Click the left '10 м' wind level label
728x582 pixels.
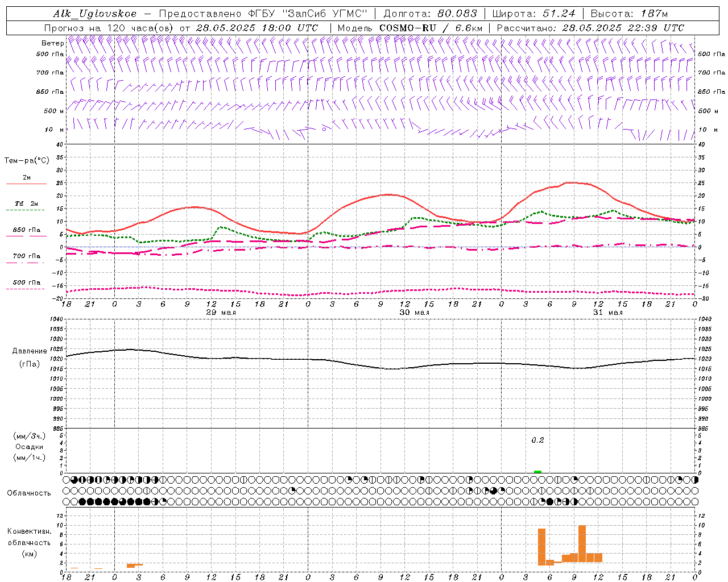pos(54,130)
